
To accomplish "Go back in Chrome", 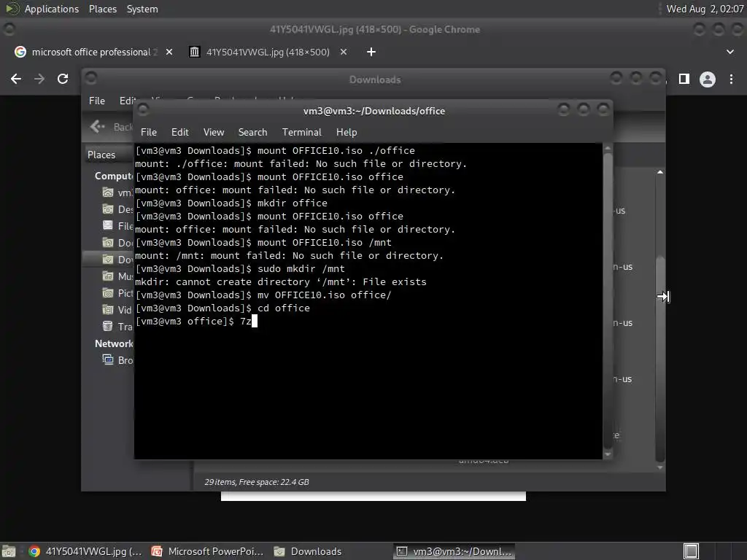I will [x=16, y=79].
